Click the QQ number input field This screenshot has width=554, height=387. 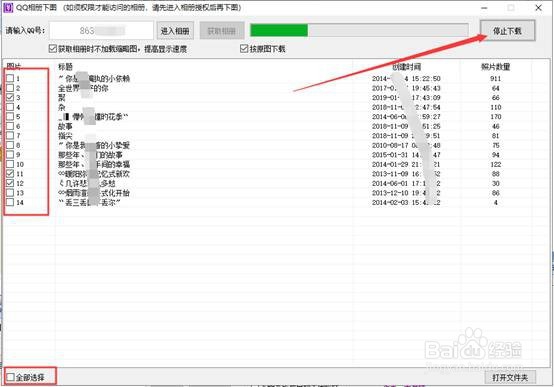[x=101, y=31]
